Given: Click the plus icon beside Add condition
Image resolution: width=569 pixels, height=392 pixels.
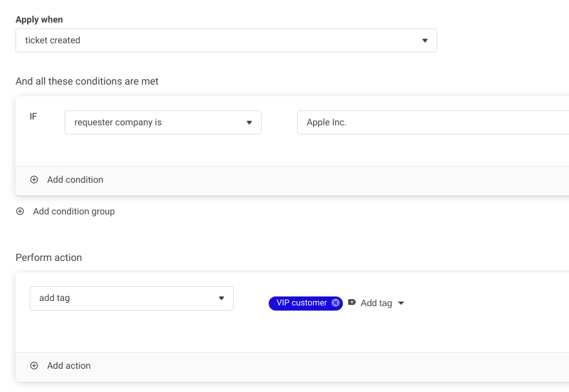Looking at the screenshot, I should tap(34, 180).
